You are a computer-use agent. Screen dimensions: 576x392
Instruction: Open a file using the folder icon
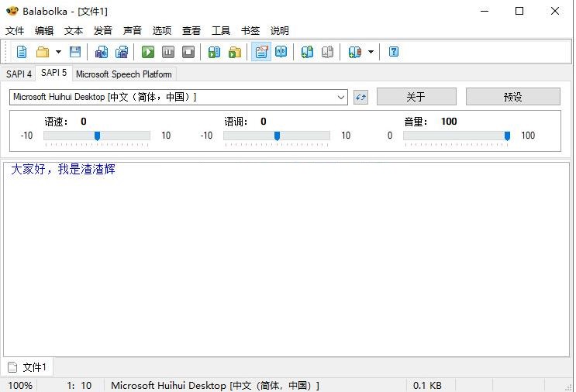[43, 52]
